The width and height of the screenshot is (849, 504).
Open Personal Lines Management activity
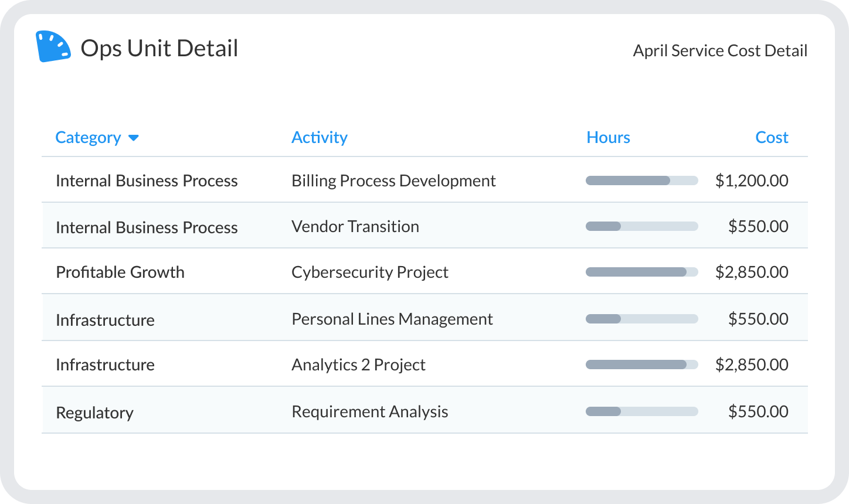[x=392, y=319]
